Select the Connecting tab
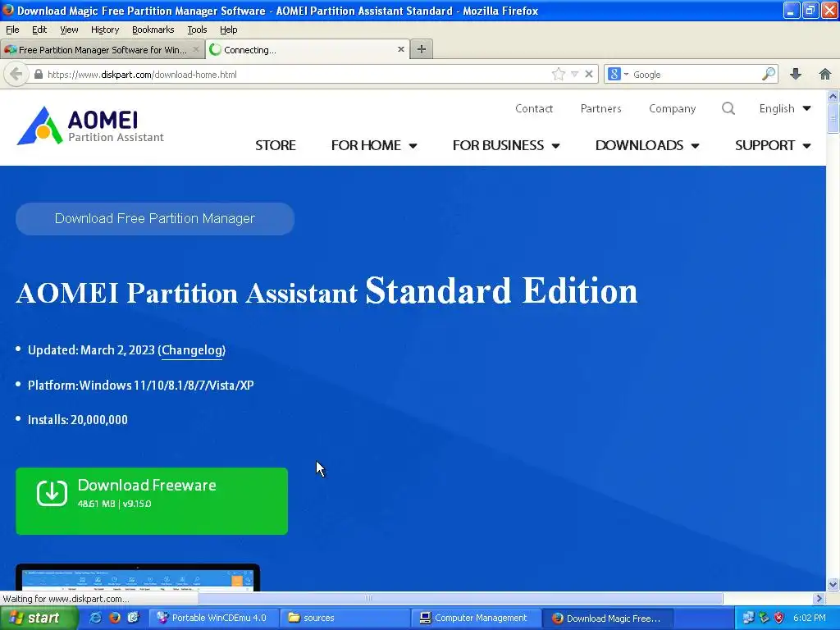 coord(308,49)
